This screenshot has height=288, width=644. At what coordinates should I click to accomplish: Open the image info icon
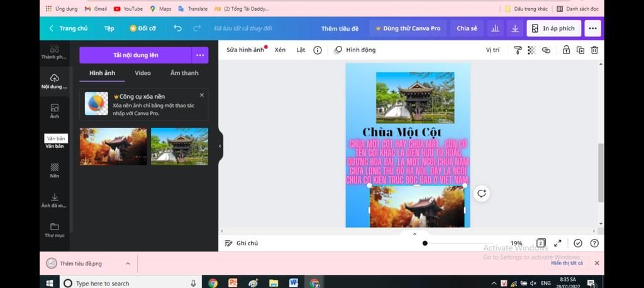318,50
